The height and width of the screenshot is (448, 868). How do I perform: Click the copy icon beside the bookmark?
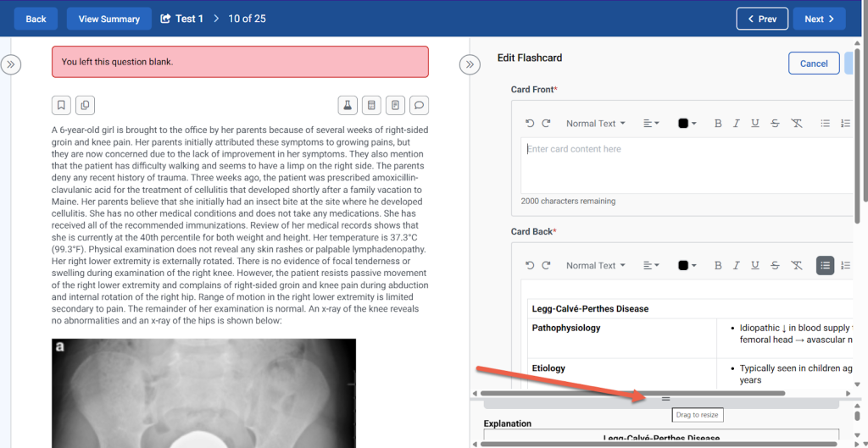pos(85,105)
